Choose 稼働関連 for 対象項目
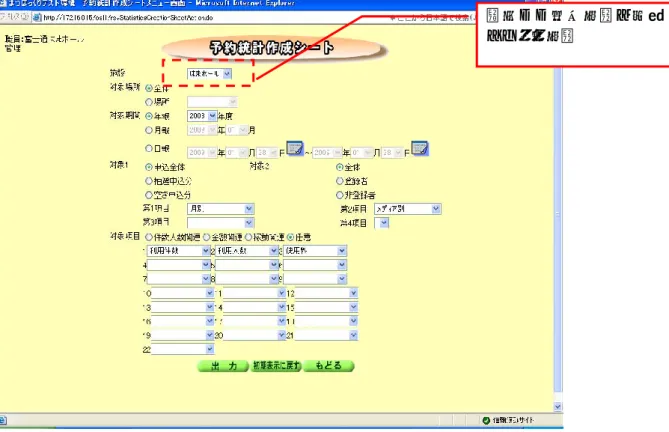Image resolution: width=669 pixels, height=432 pixels. tap(248, 237)
